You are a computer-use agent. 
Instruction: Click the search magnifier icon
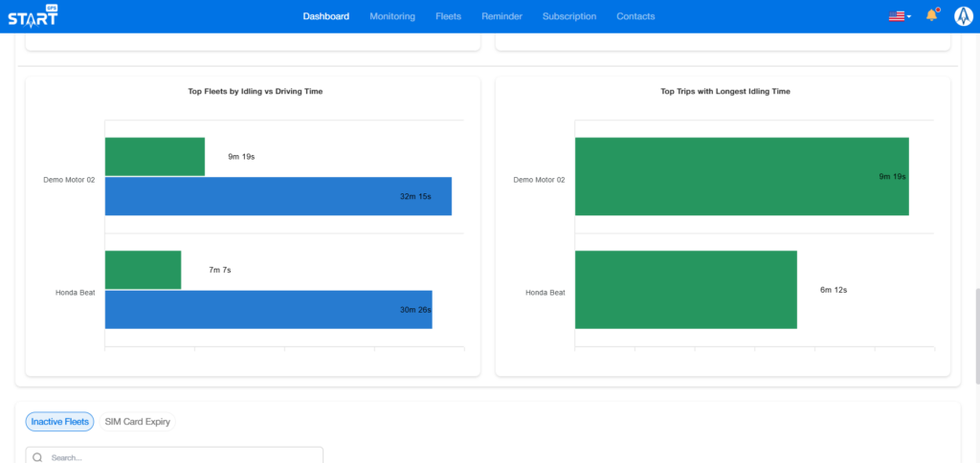(x=37, y=458)
